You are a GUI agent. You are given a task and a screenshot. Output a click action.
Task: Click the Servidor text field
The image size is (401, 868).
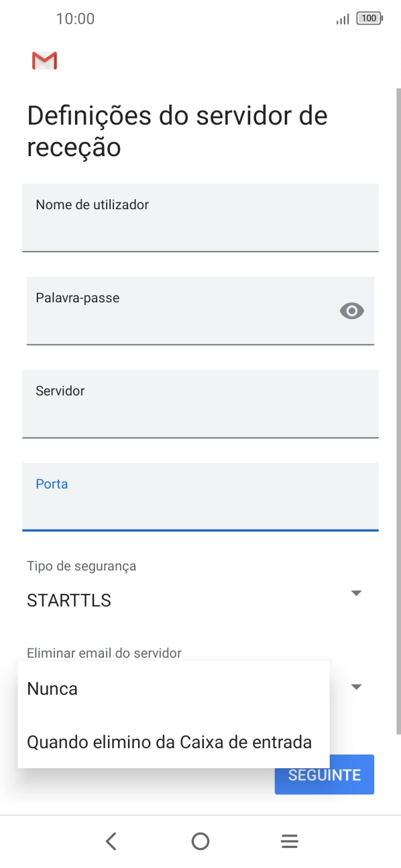[x=200, y=404]
